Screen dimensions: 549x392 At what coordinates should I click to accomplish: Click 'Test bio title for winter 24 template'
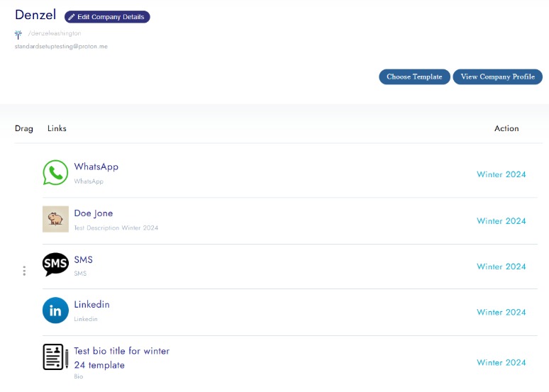pyautogui.click(x=121, y=358)
